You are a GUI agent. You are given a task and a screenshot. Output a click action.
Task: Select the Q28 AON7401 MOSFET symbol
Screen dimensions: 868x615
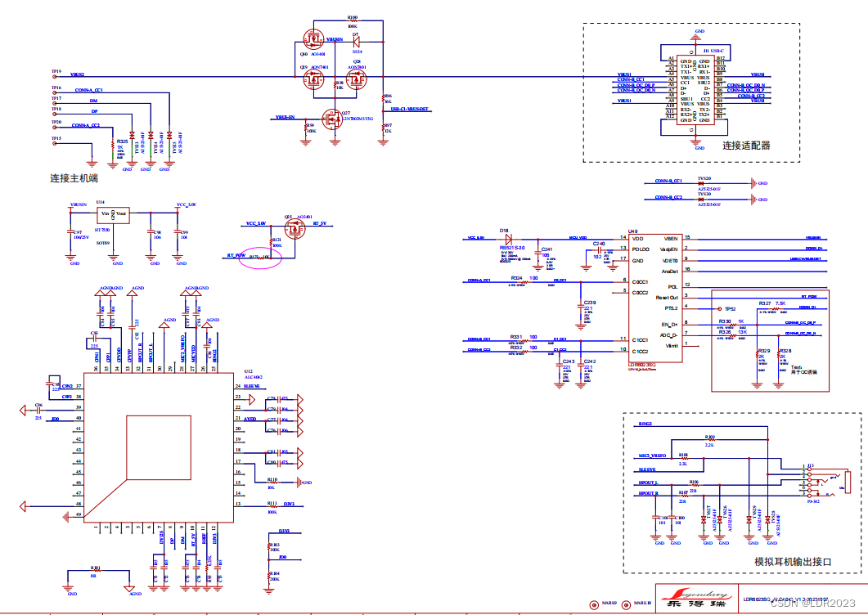(x=356, y=80)
